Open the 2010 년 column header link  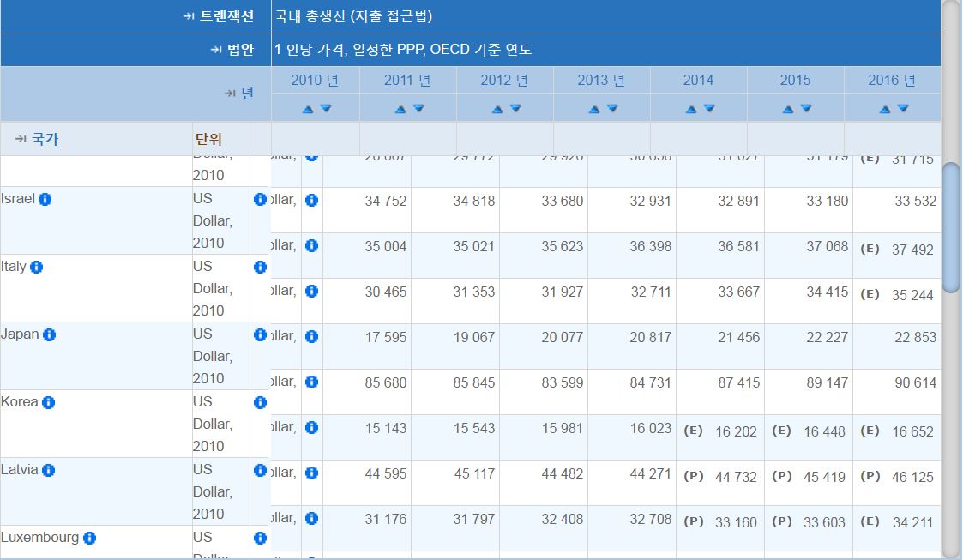pyautogui.click(x=315, y=81)
